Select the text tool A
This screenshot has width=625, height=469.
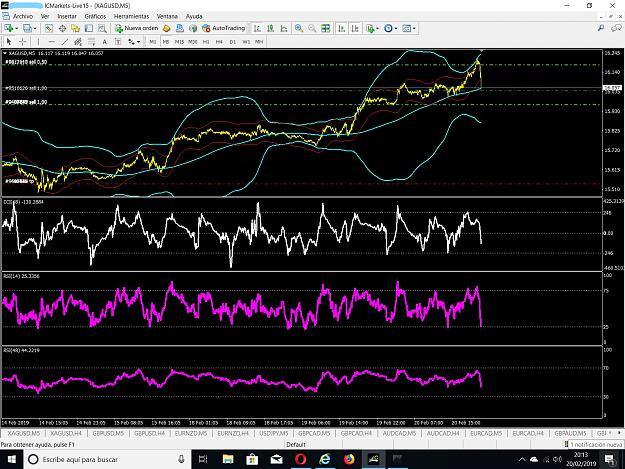coord(104,41)
